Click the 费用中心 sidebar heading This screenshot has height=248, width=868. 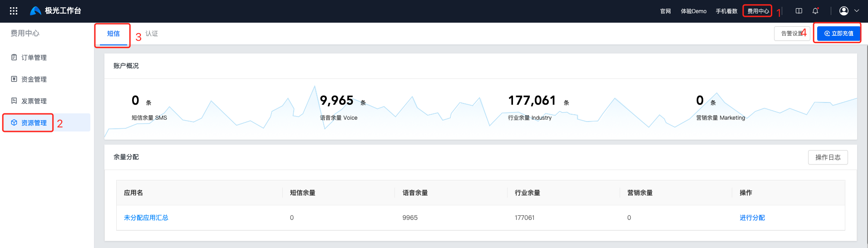pyautogui.click(x=25, y=33)
